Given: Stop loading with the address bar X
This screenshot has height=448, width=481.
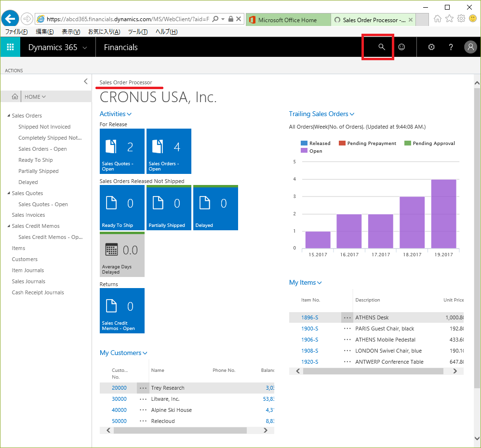Looking at the screenshot, I should 239,19.
